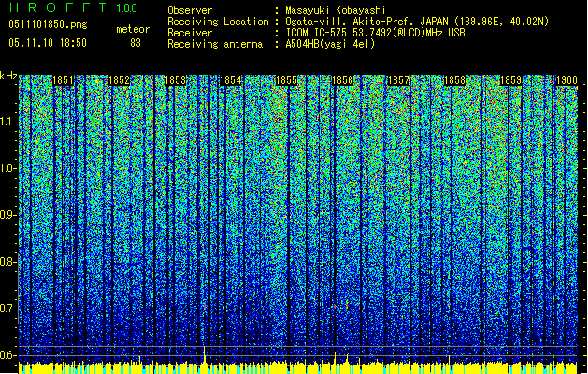Click the 1851 time marker
The height and width of the screenshot is (374, 588).
(63, 81)
